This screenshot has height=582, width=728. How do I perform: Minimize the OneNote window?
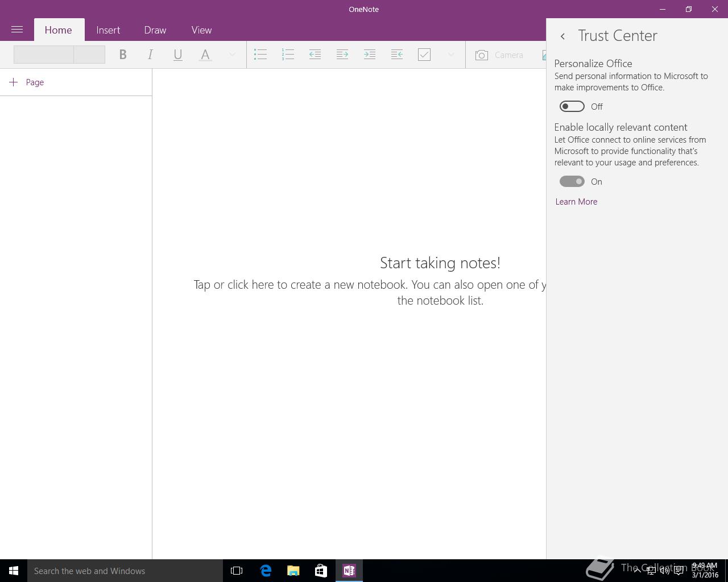click(x=663, y=9)
